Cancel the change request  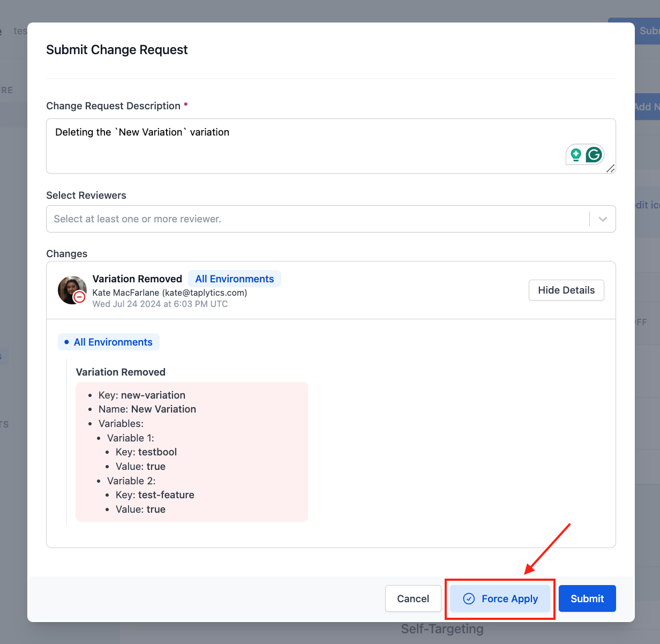click(413, 598)
